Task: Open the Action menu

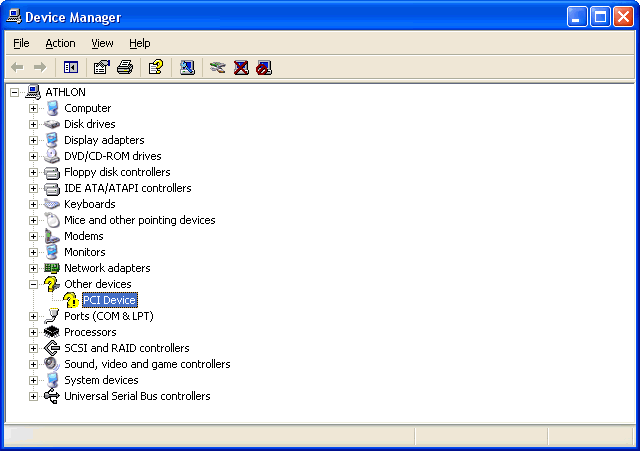Action: pos(60,43)
